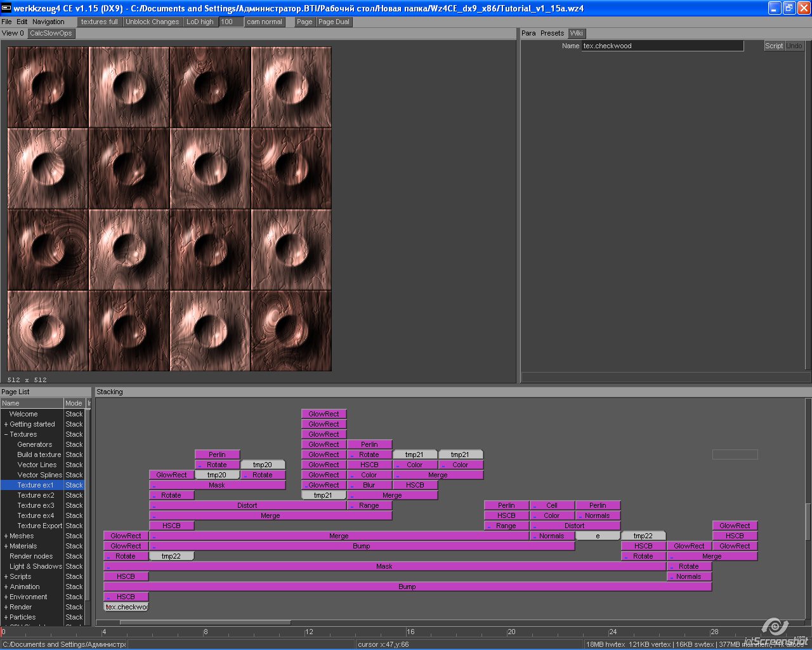Click the Script button
The width and height of the screenshot is (812, 650).
pyautogui.click(x=774, y=46)
